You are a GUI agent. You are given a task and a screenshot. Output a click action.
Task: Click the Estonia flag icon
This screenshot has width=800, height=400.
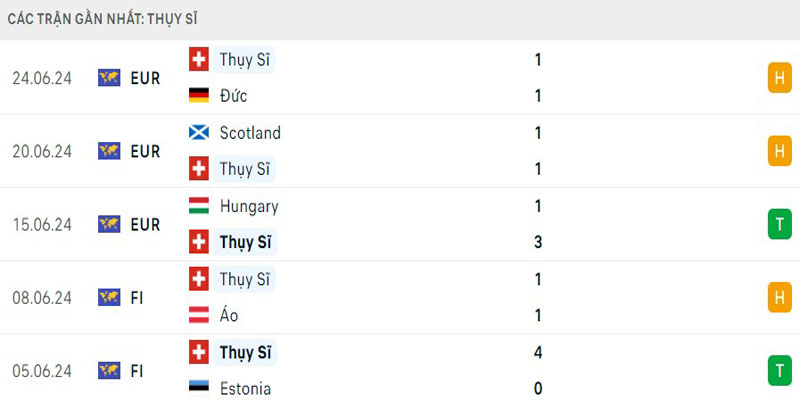coord(198,388)
